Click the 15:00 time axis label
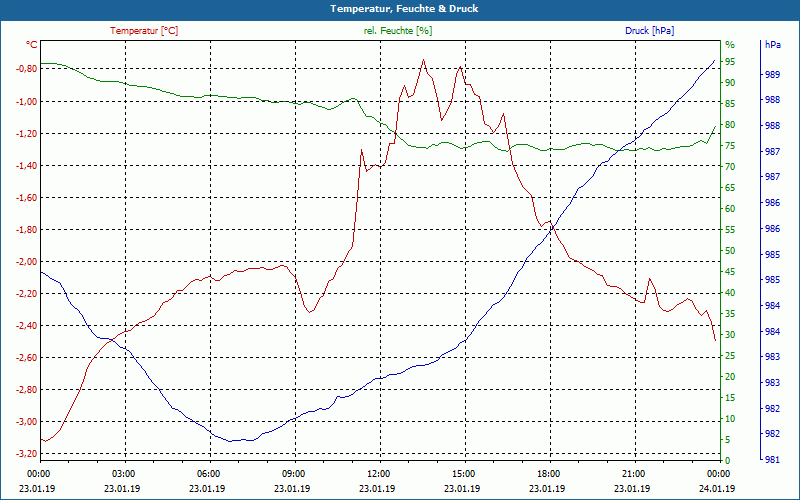Image resolution: width=800 pixels, height=500 pixels. coord(465,474)
